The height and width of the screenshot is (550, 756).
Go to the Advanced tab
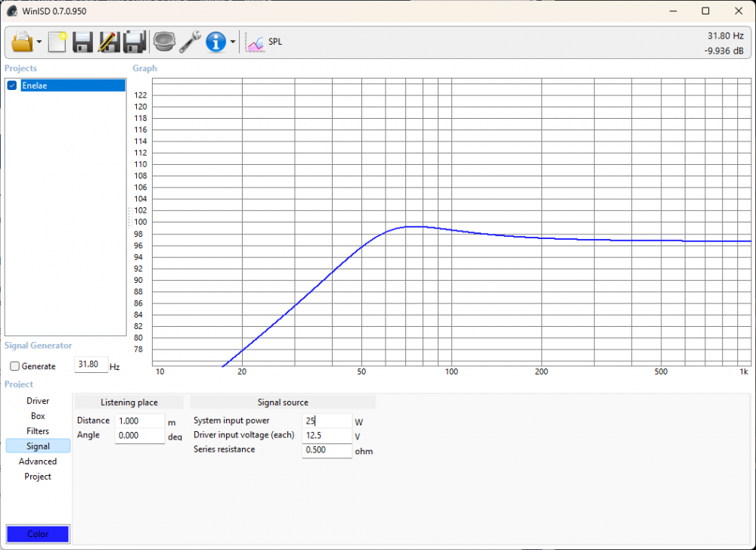(38, 461)
